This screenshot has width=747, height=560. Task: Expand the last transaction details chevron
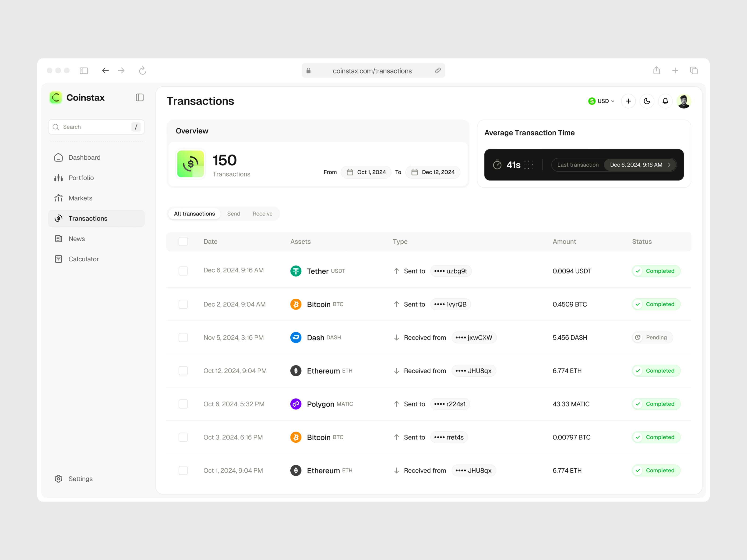[670, 165]
